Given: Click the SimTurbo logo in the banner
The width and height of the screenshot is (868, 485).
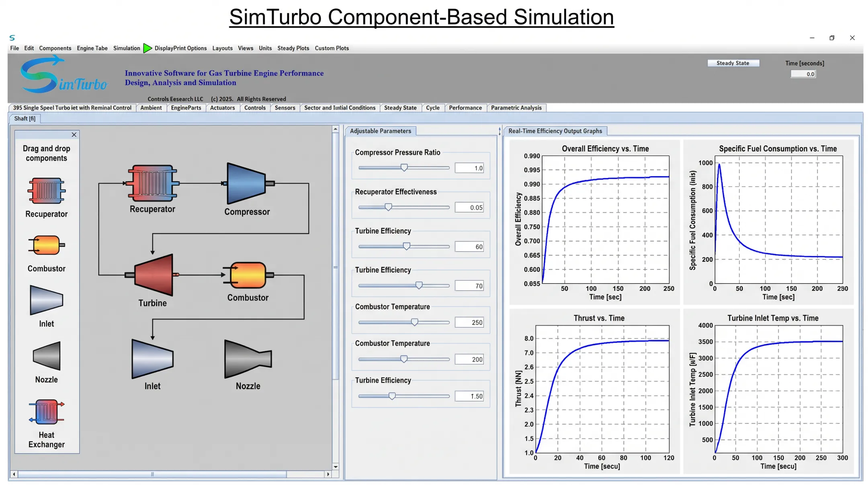Looking at the screenshot, I should point(63,75).
